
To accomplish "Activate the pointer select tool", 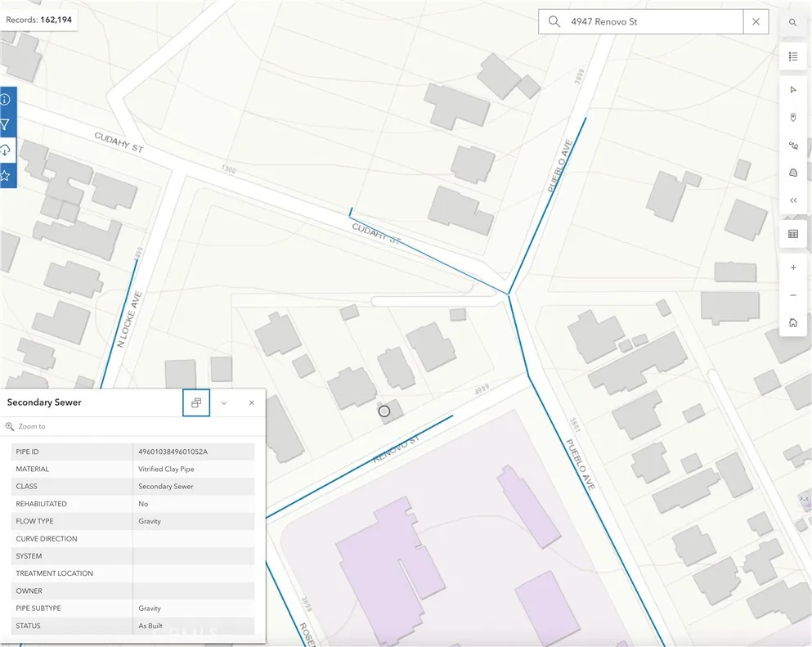I will (792, 90).
